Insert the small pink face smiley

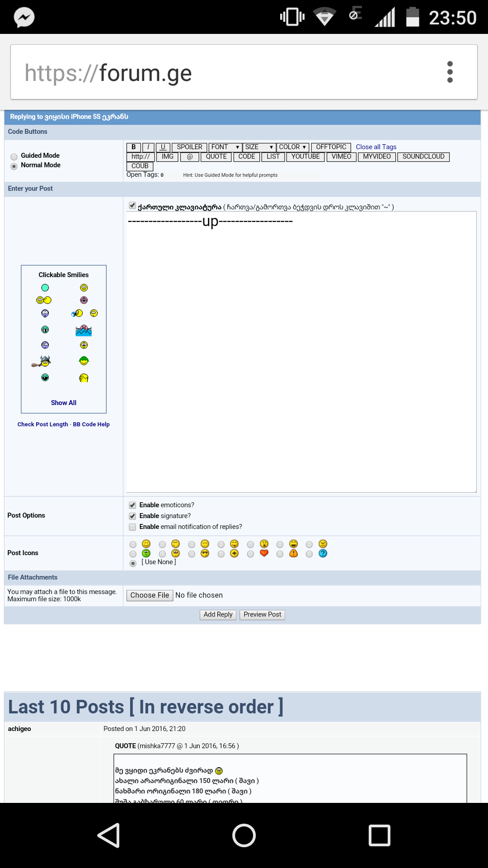point(84,300)
